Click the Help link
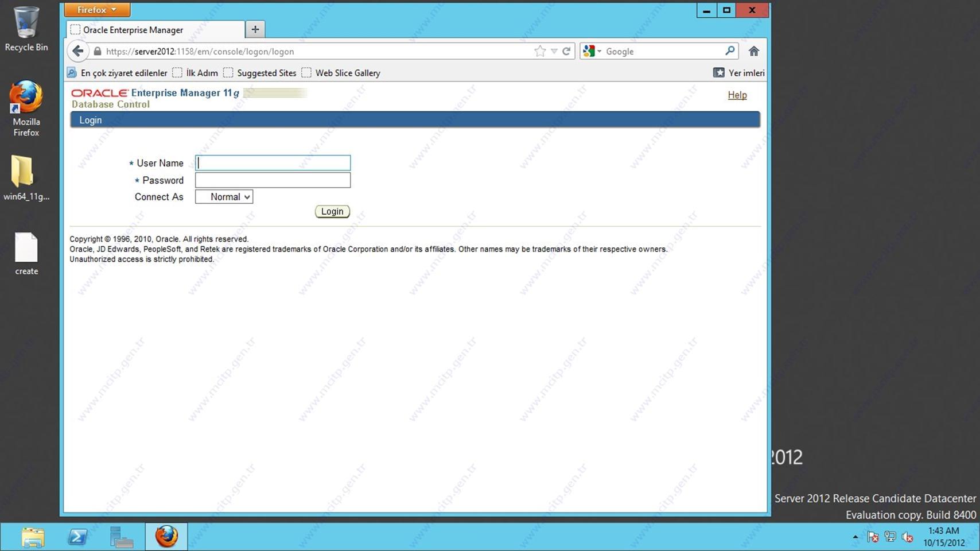Image resolution: width=980 pixels, height=551 pixels. [x=737, y=95]
